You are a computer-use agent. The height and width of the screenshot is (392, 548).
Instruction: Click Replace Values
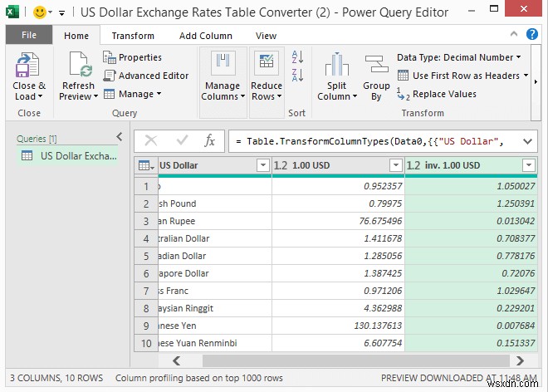(x=437, y=94)
